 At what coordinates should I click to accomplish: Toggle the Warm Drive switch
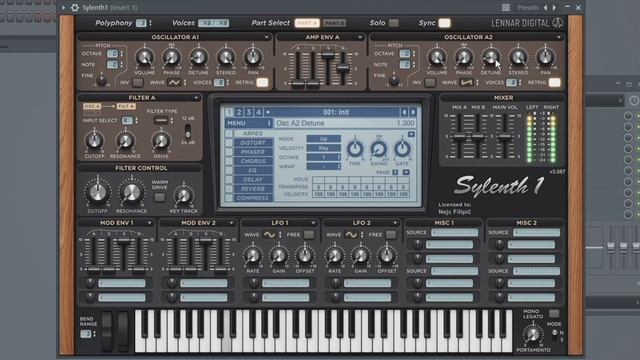click(160, 198)
